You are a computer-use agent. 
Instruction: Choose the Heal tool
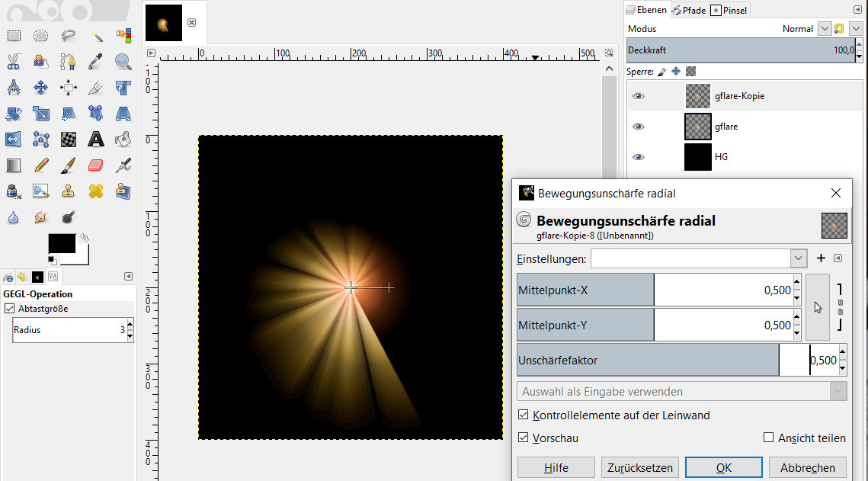(x=96, y=191)
